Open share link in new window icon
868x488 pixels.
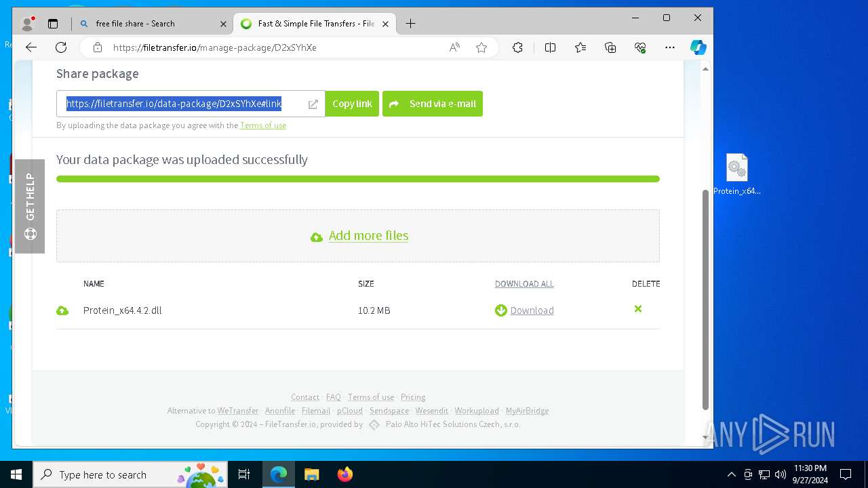[313, 104]
